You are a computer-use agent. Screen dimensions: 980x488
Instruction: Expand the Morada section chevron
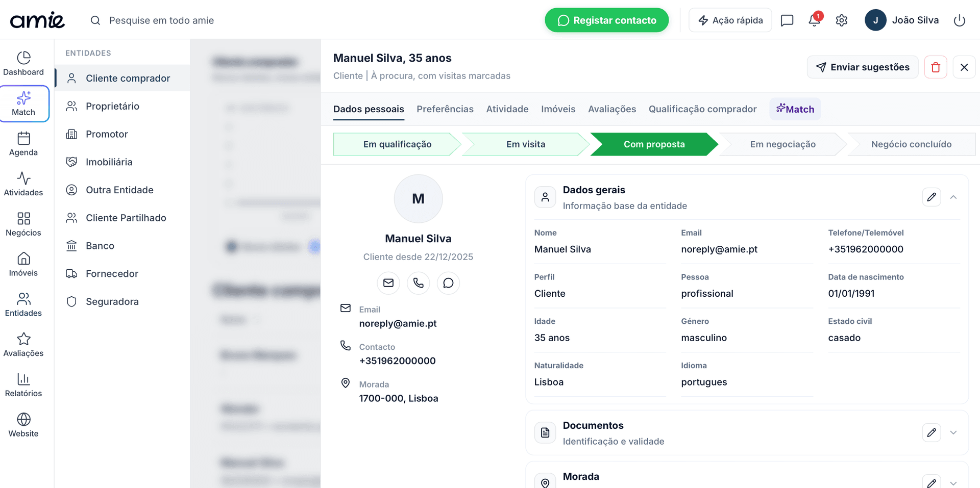(x=953, y=482)
